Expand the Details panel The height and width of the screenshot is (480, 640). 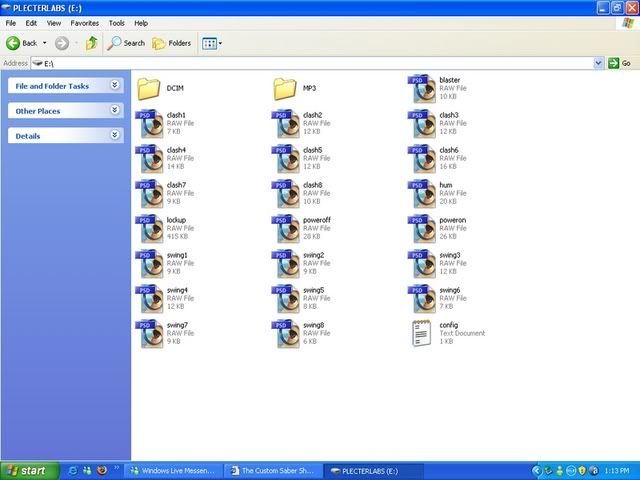pyautogui.click(x=115, y=135)
